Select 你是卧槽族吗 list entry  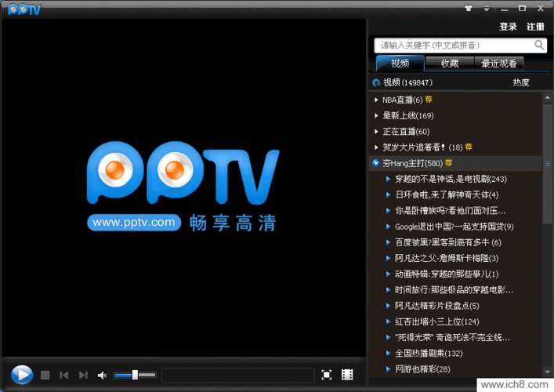click(x=450, y=211)
